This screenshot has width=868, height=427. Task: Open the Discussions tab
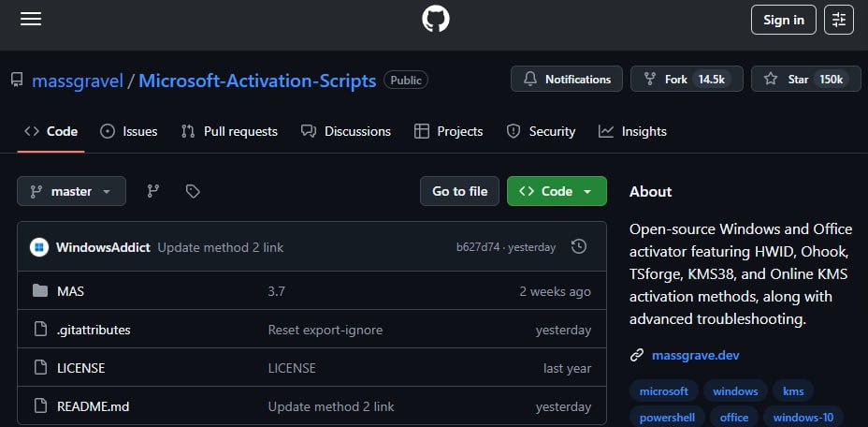[x=346, y=131]
